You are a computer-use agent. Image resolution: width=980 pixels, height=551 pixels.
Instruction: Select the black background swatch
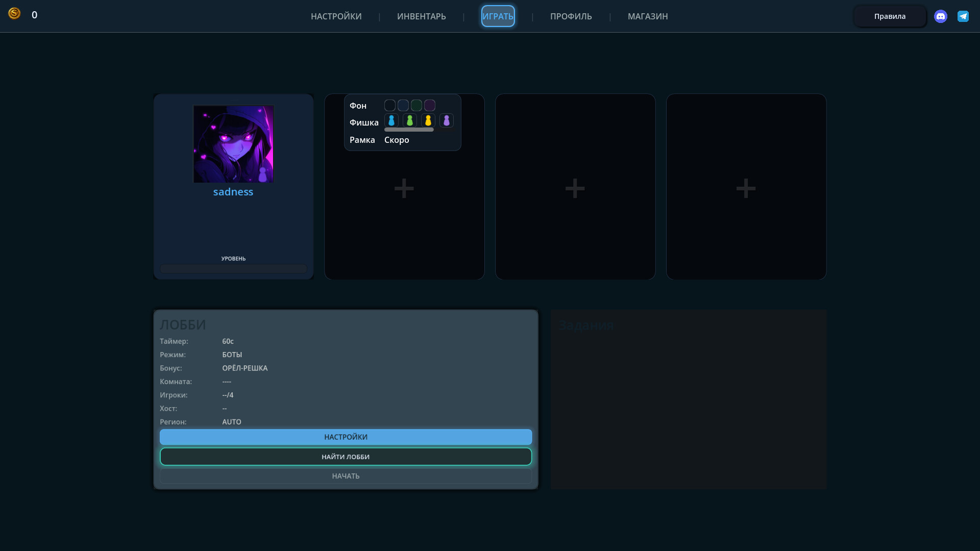tap(390, 106)
